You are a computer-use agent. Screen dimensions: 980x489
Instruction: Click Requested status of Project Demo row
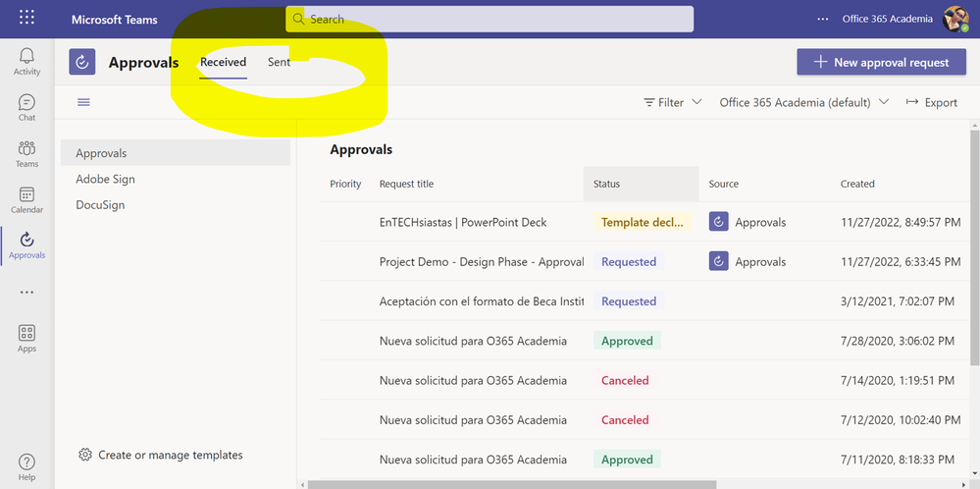[629, 262]
